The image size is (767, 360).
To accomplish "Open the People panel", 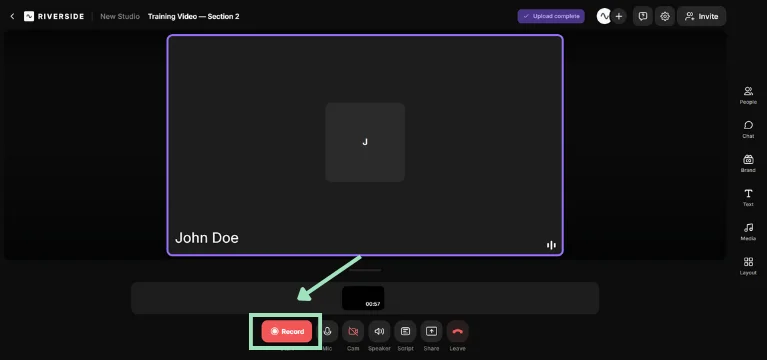I will [748, 95].
